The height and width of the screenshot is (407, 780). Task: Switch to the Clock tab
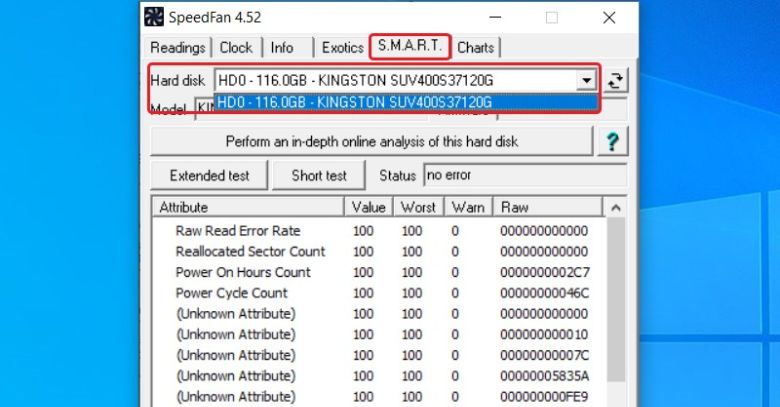(236, 48)
